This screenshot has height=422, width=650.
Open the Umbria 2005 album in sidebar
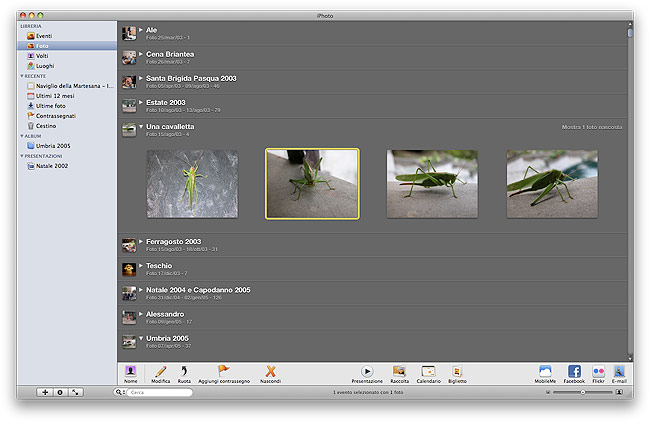[49, 146]
